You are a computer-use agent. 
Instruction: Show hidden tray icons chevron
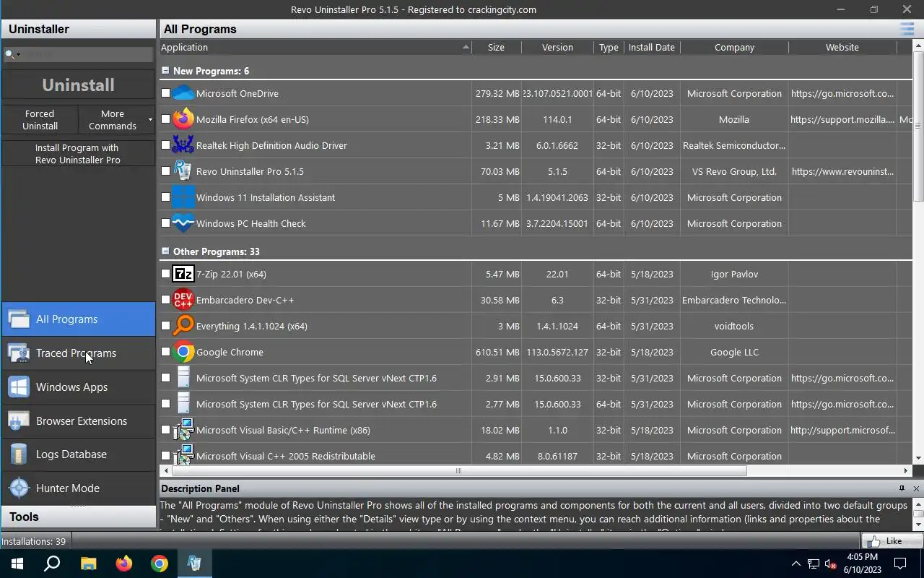pyautogui.click(x=796, y=564)
